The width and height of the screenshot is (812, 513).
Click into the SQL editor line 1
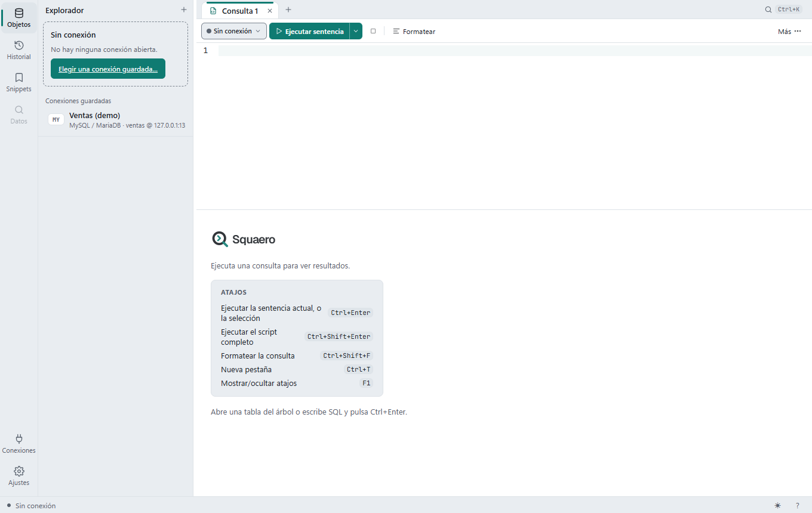tap(515, 51)
